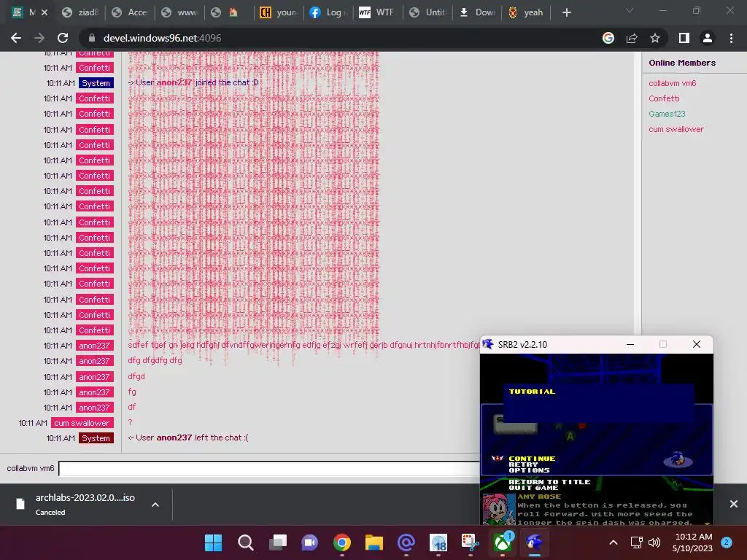
Task: Select RETURN TO TITLE in SRB2
Action: coord(549,482)
